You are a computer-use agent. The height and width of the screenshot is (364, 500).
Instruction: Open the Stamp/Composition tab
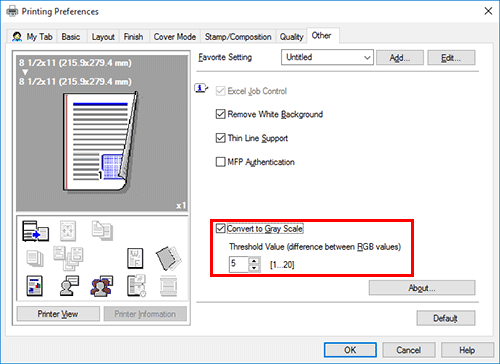pos(238,37)
